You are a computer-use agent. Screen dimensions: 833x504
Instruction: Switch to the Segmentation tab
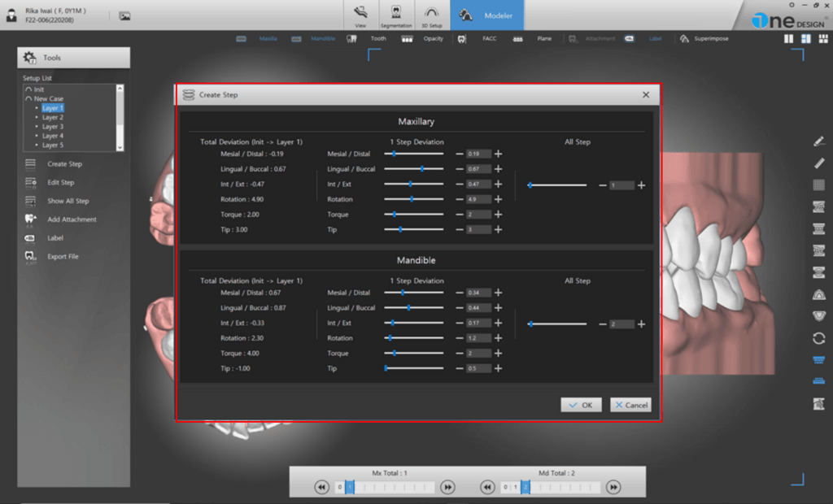[396, 15]
